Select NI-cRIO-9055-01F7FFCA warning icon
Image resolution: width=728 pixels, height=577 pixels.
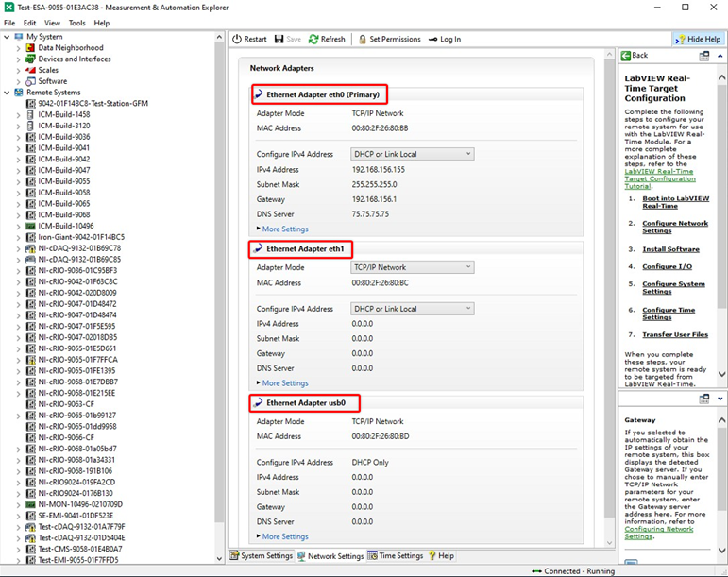click(30, 360)
